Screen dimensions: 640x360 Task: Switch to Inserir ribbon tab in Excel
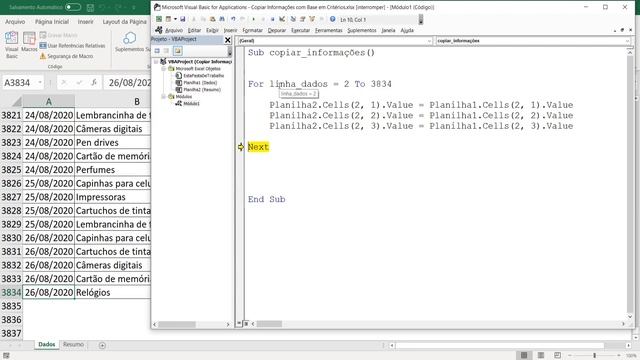point(85,22)
